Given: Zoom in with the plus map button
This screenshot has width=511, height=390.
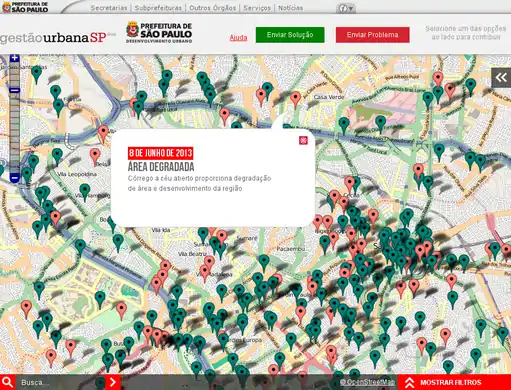Looking at the screenshot, I should point(14,58).
